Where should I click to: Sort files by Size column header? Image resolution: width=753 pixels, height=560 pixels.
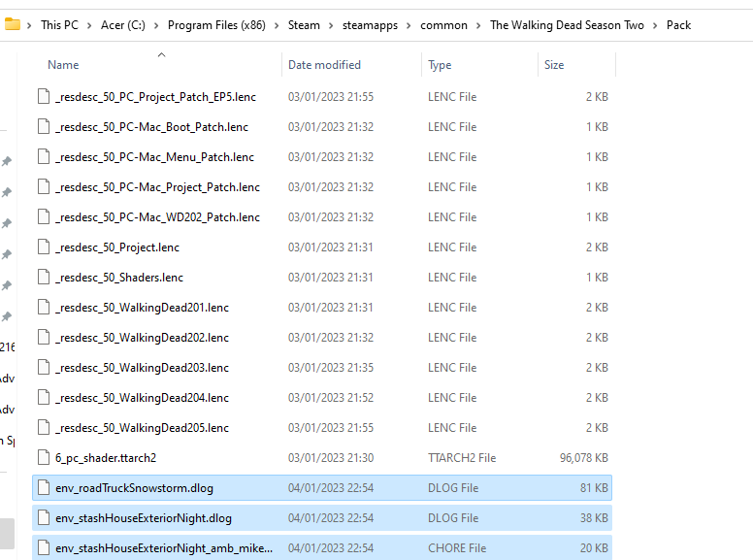[x=554, y=65]
